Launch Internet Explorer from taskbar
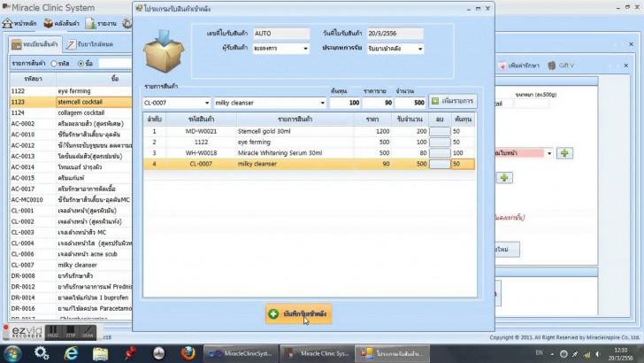The image size is (644, 363). tap(71, 353)
